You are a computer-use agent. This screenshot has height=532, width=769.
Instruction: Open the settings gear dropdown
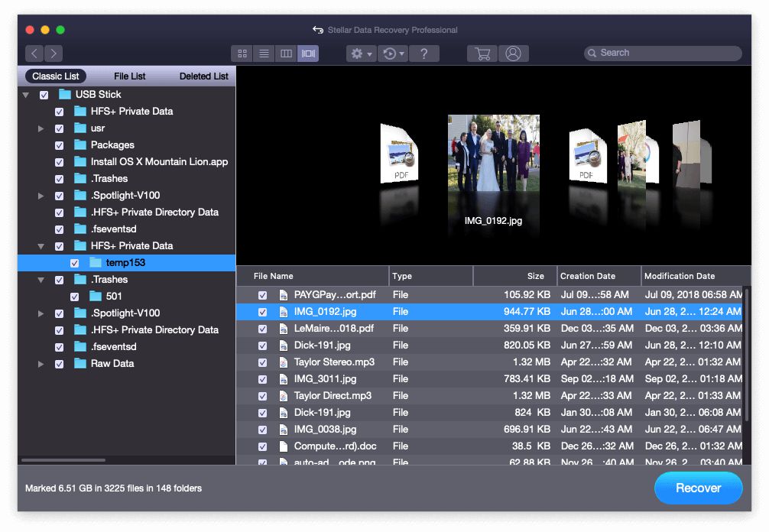pyautogui.click(x=361, y=54)
